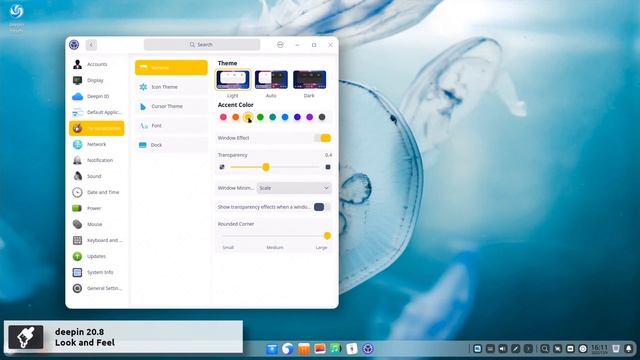Open the Mouse settings section
Screen dimensions: 640x360
coord(97,224)
